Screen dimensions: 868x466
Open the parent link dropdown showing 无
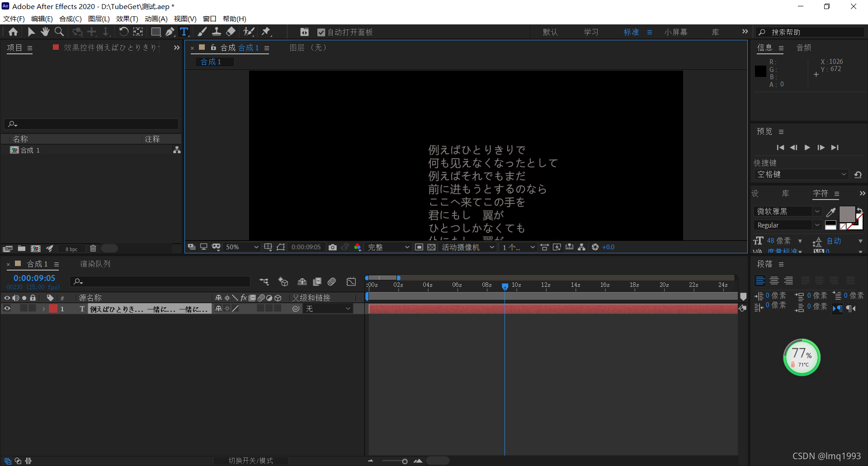(x=328, y=308)
